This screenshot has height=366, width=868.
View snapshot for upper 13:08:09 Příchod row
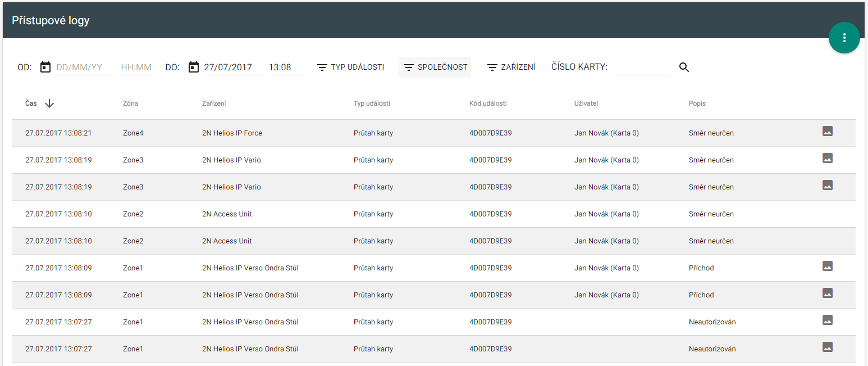(827, 266)
